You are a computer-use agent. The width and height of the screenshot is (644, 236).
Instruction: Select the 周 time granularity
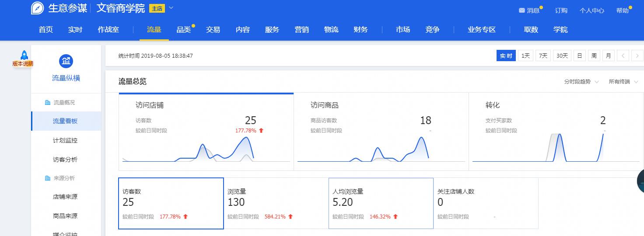(594, 56)
